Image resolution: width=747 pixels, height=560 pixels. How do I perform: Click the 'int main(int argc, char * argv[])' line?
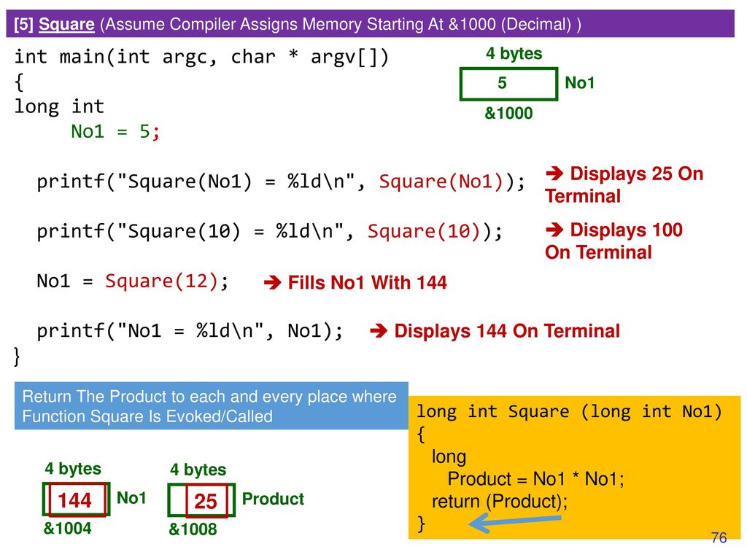coord(201,57)
